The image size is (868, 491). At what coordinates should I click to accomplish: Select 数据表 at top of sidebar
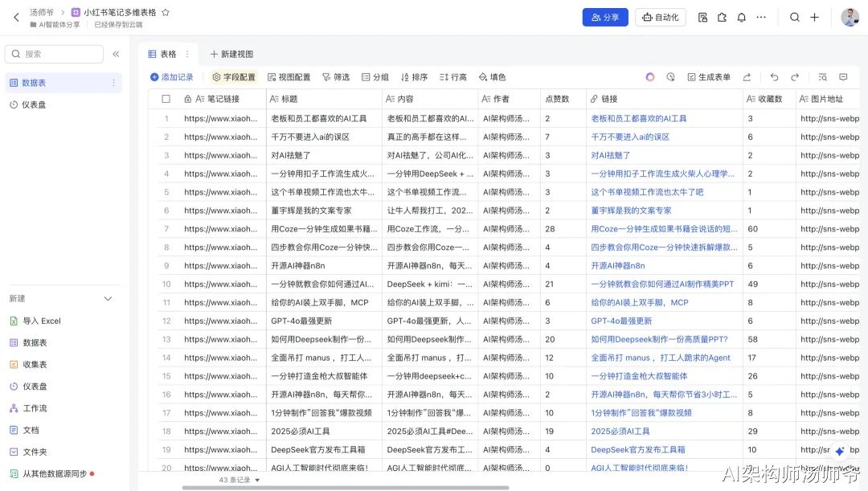click(x=63, y=83)
